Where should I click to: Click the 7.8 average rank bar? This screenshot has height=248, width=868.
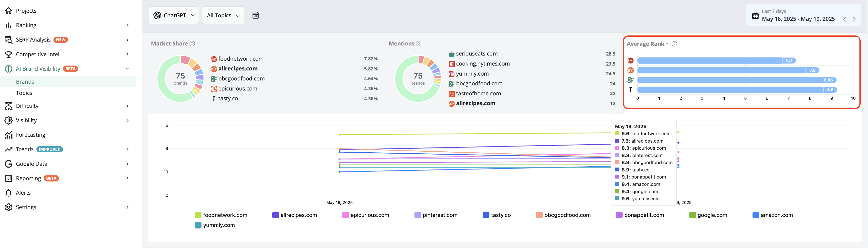click(728, 70)
